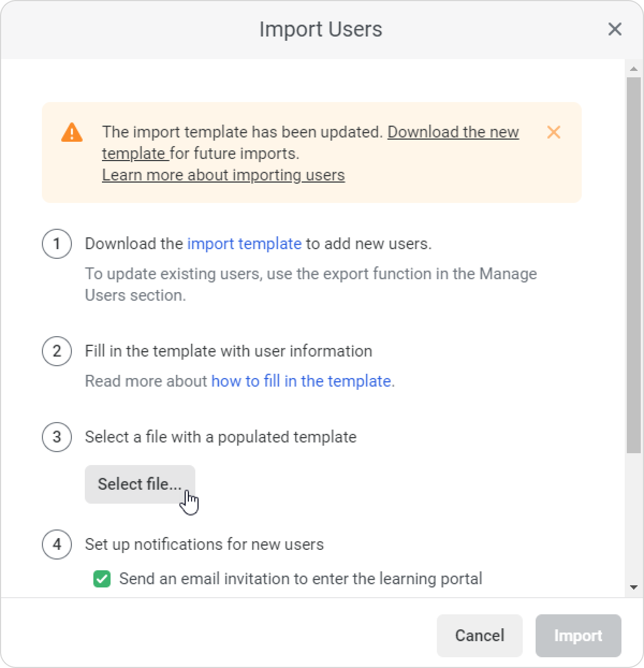Click the "Import Users" dialog title
Viewport: 644px width, 668px height.
(x=321, y=29)
